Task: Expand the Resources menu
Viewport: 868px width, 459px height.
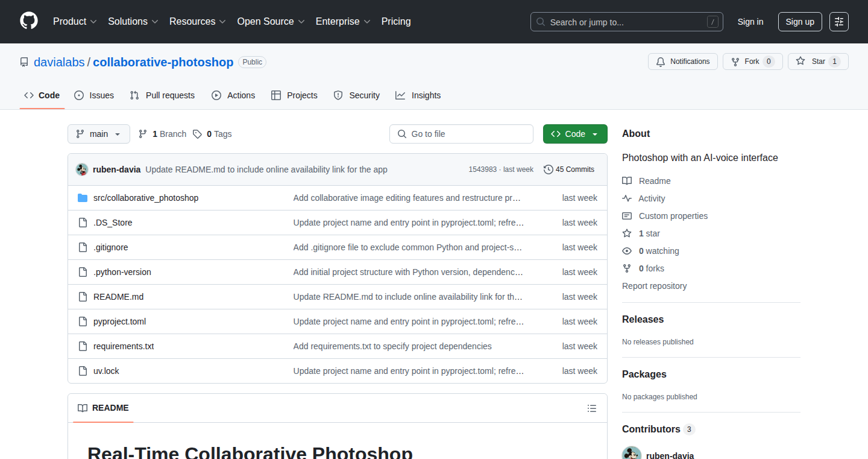Action: click(x=198, y=22)
